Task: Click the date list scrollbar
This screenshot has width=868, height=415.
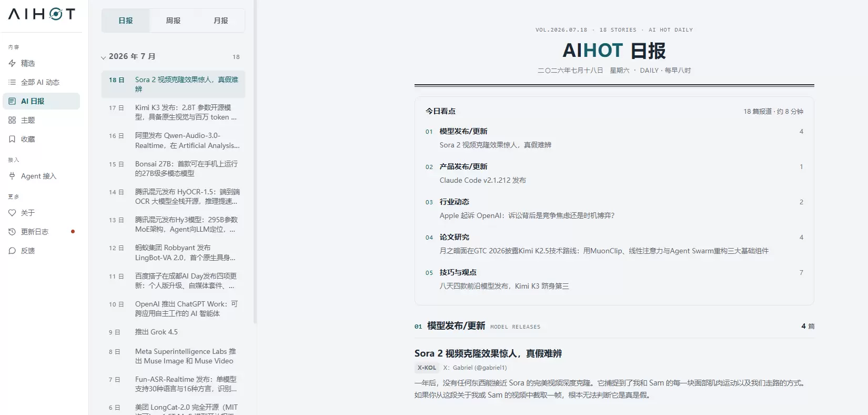Action: (255, 161)
